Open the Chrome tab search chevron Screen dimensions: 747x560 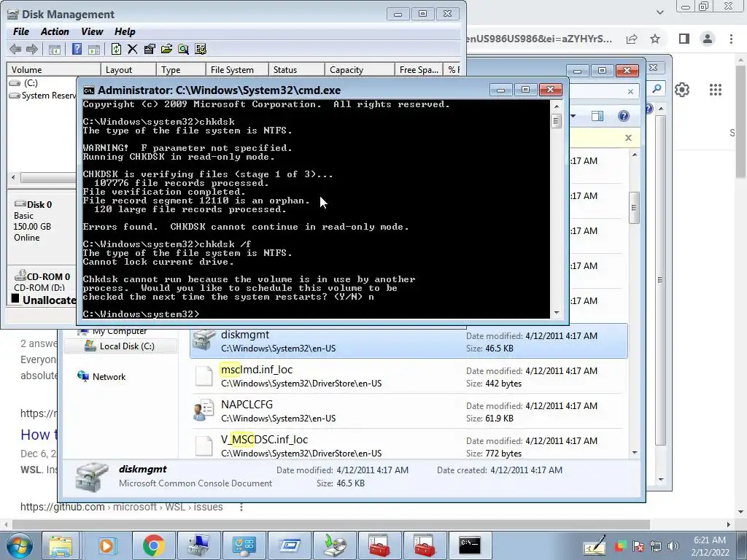pos(659,12)
